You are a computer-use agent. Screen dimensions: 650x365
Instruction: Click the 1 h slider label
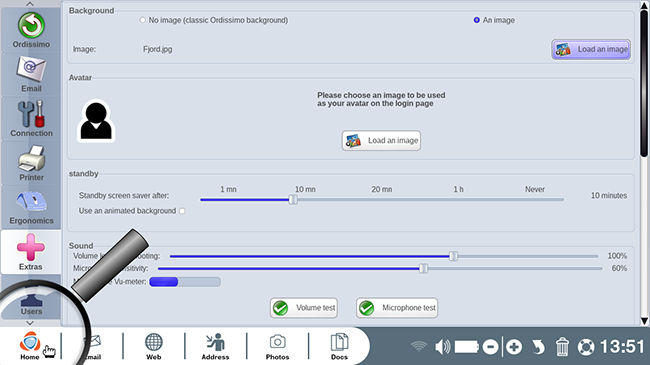pos(458,189)
